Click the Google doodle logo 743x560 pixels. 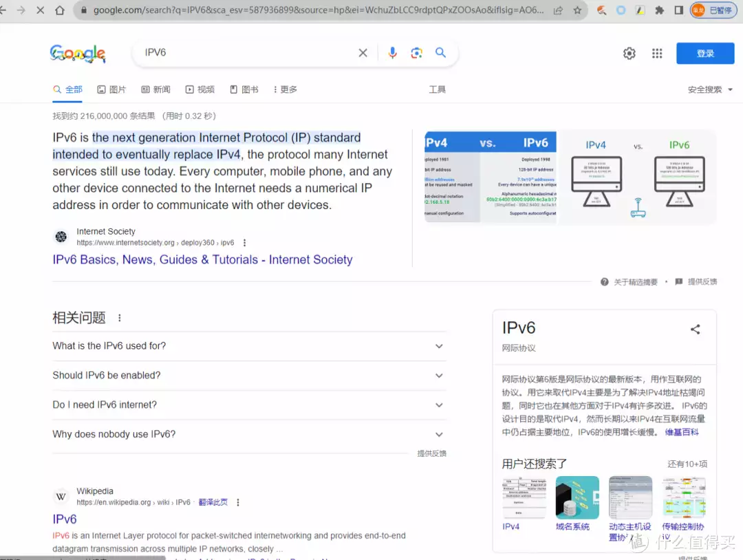[78, 54]
